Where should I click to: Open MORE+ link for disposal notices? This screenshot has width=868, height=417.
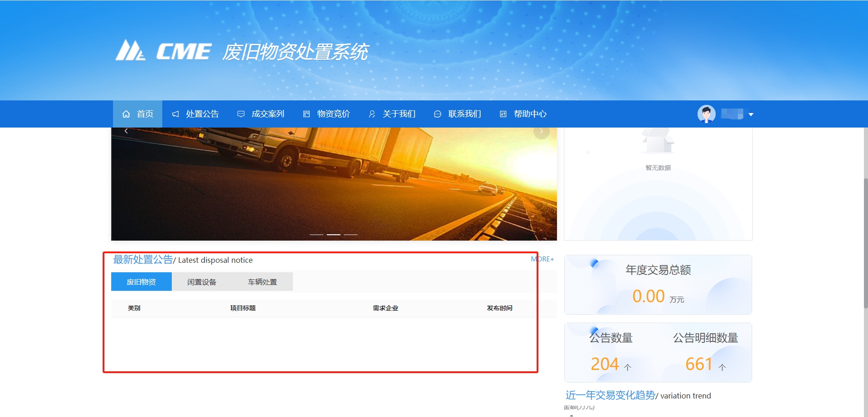click(x=542, y=259)
